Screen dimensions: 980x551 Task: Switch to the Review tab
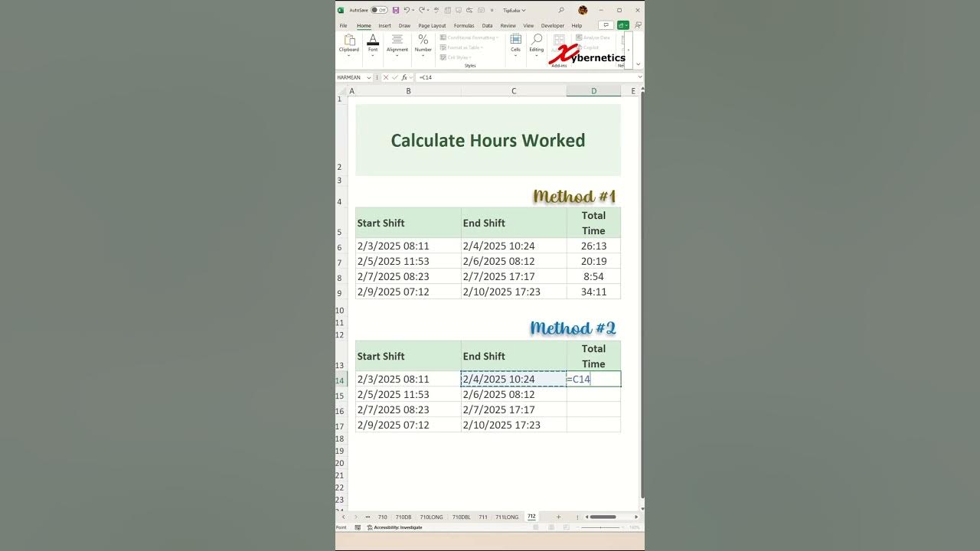(x=508, y=25)
